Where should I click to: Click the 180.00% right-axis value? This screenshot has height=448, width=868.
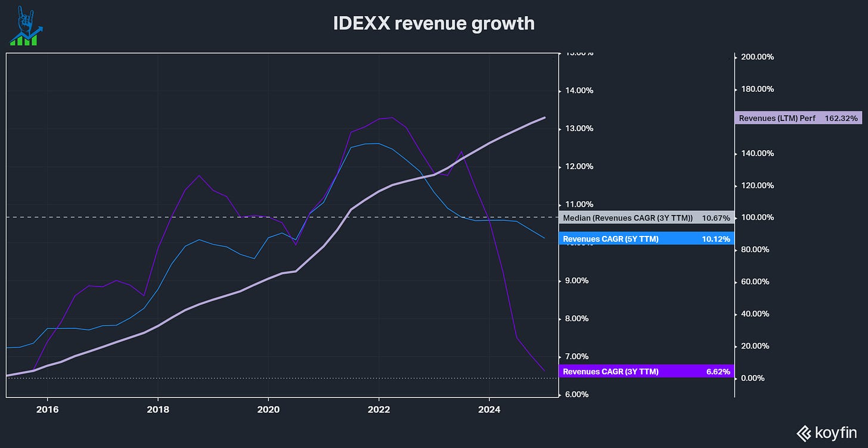point(757,89)
